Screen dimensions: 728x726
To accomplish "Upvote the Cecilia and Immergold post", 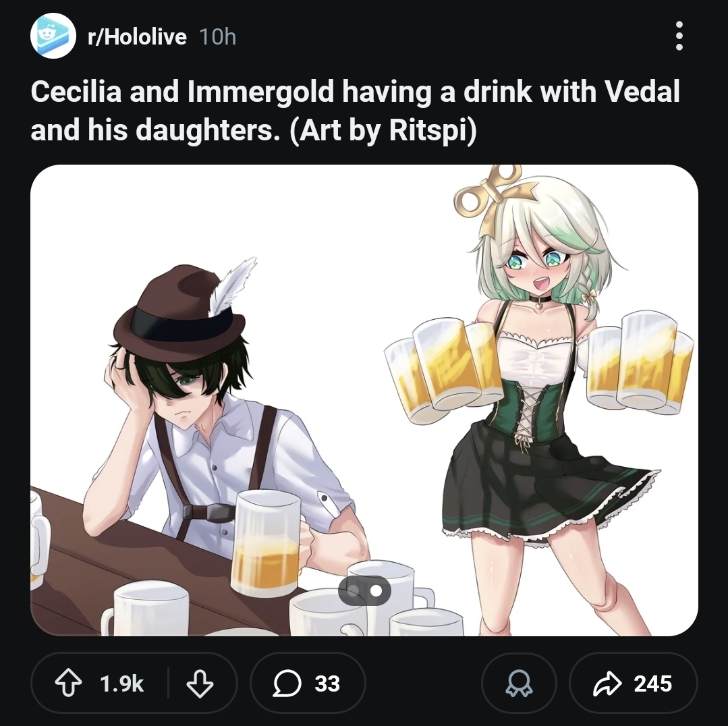I will (x=69, y=683).
